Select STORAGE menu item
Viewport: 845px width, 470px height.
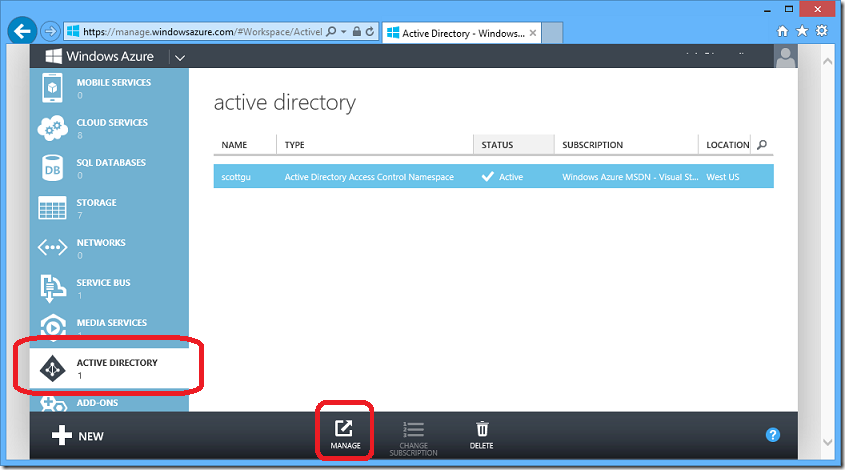pyautogui.click(x=96, y=203)
